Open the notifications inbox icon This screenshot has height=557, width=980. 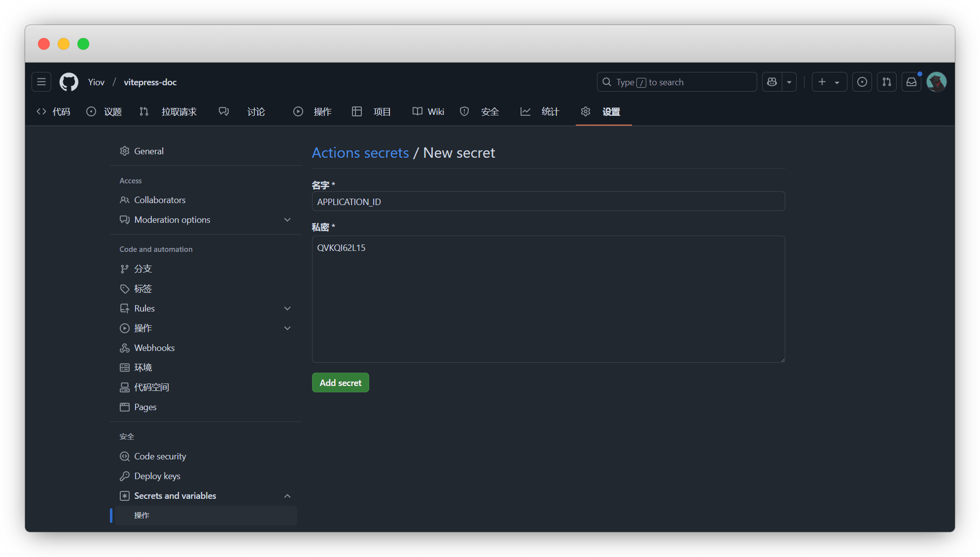(911, 82)
